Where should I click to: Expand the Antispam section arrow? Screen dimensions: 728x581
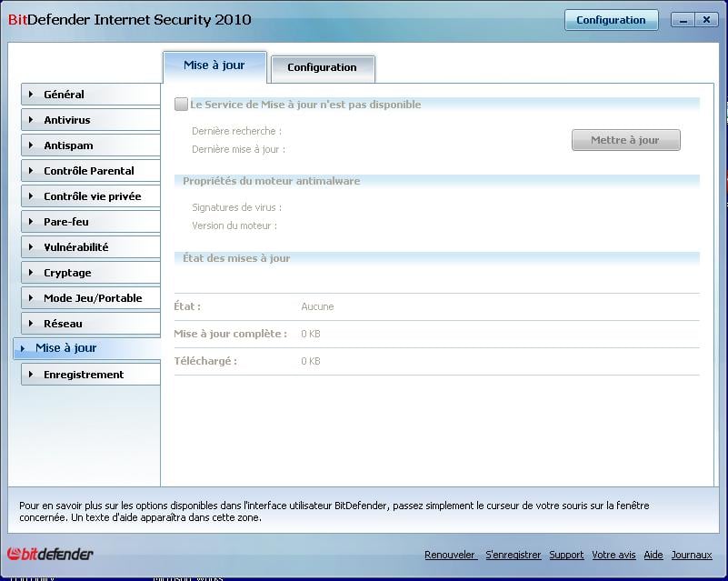(31, 145)
